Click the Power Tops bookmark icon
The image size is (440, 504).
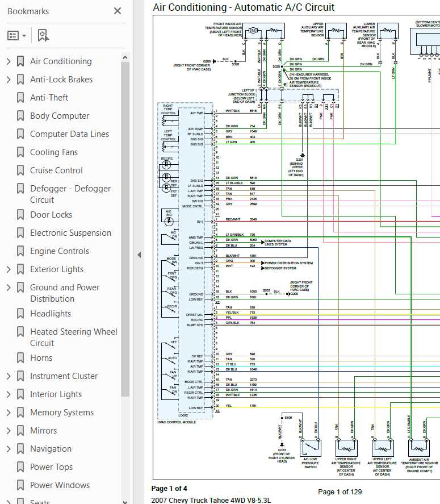(20, 467)
